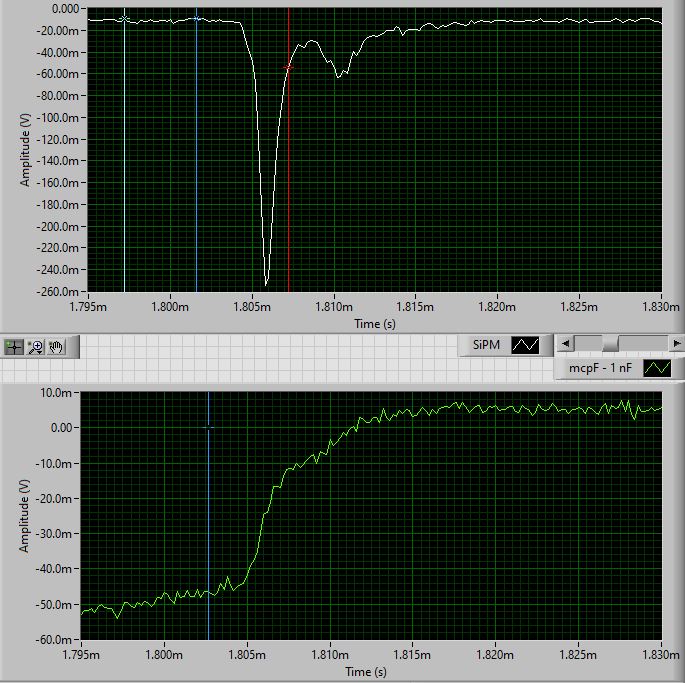This screenshot has width=685, height=683.
Task: Open the SiPM plot legend line style
Action: point(525,345)
